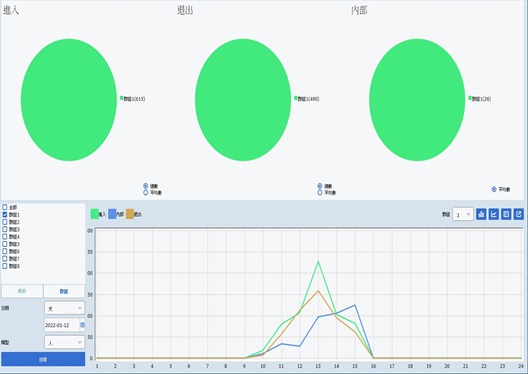Switch to line chart view icon
Viewport: 528px width, 374px height.
(x=494, y=214)
